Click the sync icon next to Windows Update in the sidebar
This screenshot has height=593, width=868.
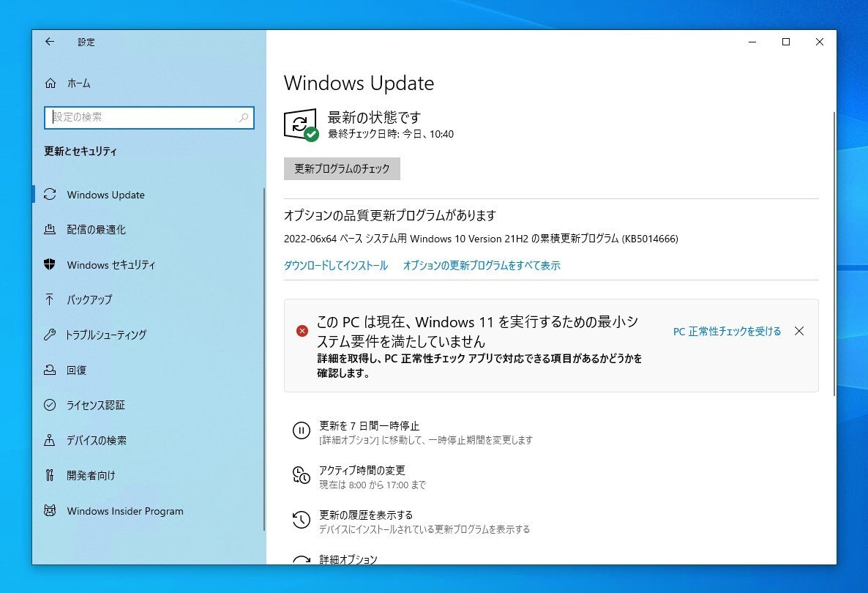point(50,194)
